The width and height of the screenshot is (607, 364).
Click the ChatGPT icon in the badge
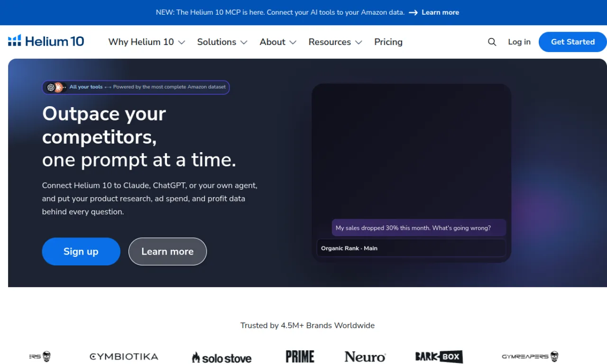click(51, 87)
